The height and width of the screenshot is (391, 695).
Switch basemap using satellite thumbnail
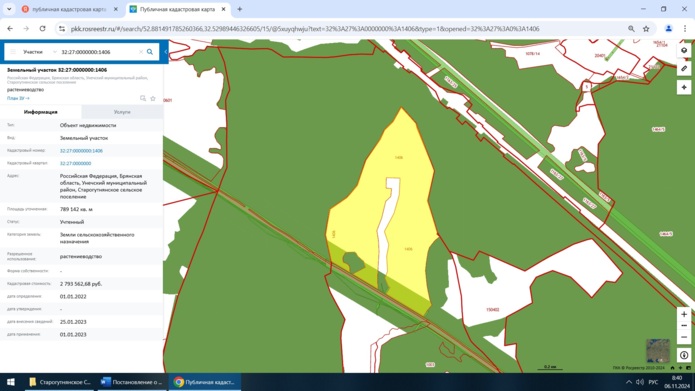tap(658, 350)
